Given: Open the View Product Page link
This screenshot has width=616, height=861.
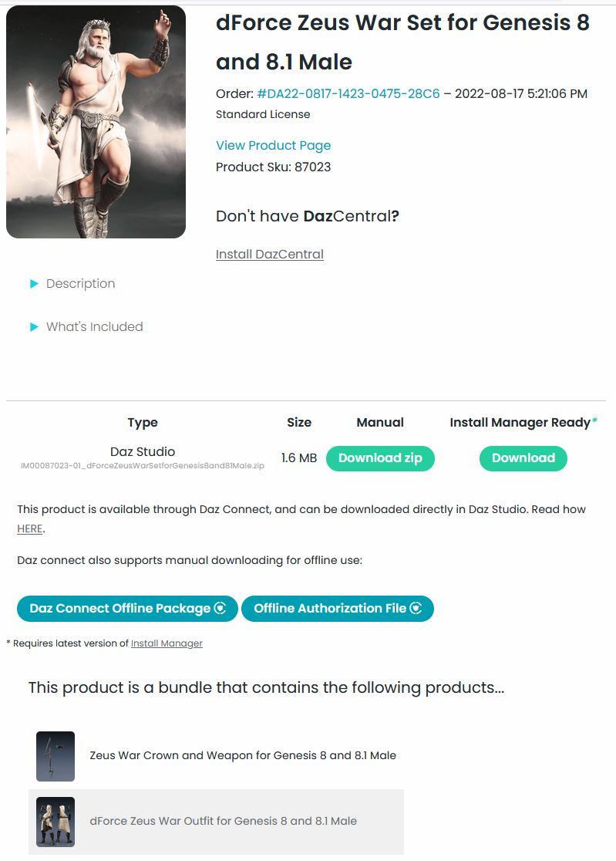Looking at the screenshot, I should pos(273,146).
